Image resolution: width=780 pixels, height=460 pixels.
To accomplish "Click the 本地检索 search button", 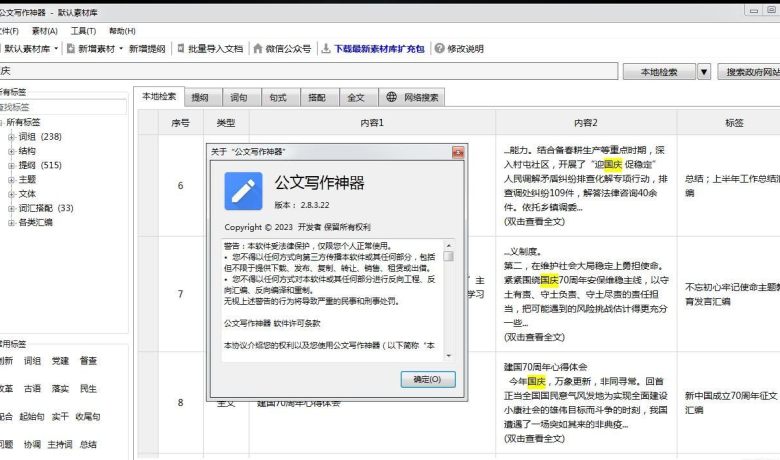I will (659, 72).
